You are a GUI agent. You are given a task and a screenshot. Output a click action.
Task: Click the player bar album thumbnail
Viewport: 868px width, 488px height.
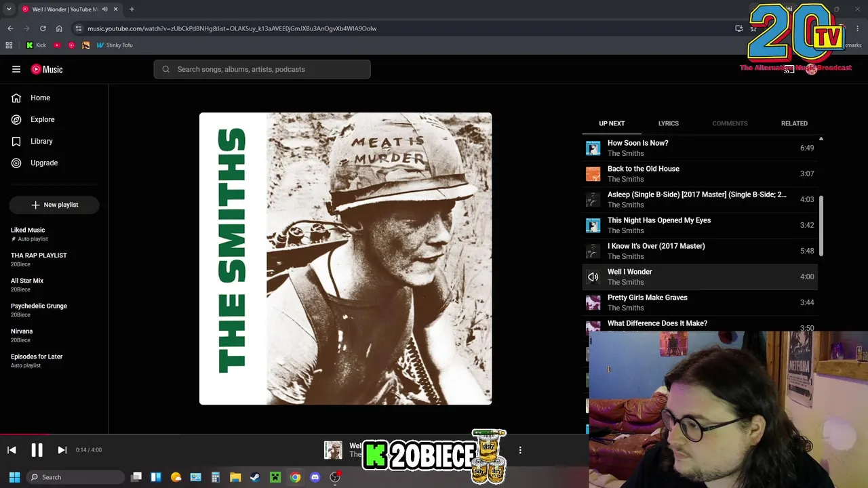[333, 450]
